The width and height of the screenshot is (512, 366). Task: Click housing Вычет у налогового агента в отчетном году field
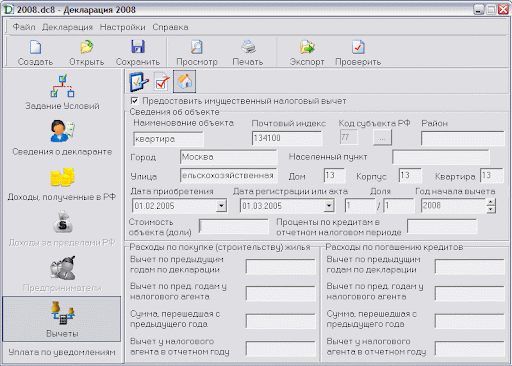point(281,349)
